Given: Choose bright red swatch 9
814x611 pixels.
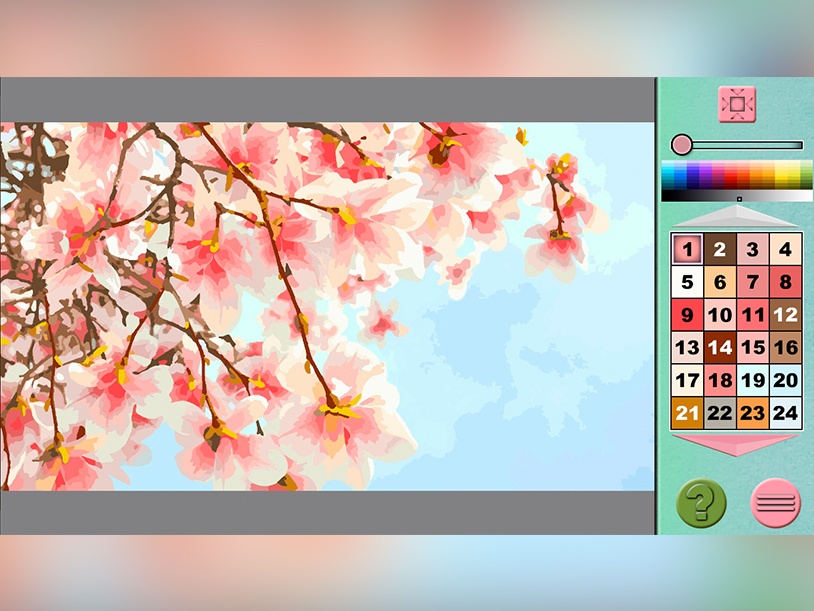Looking at the screenshot, I should coord(687,315).
